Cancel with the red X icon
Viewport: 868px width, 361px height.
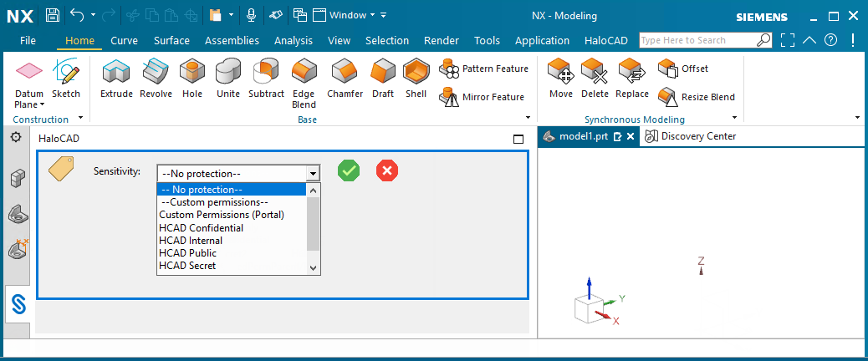click(387, 170)
